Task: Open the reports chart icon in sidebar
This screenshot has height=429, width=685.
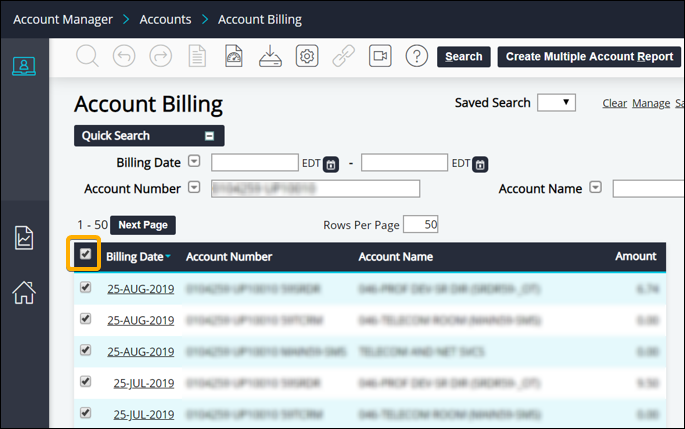Action: pos(24,237)
